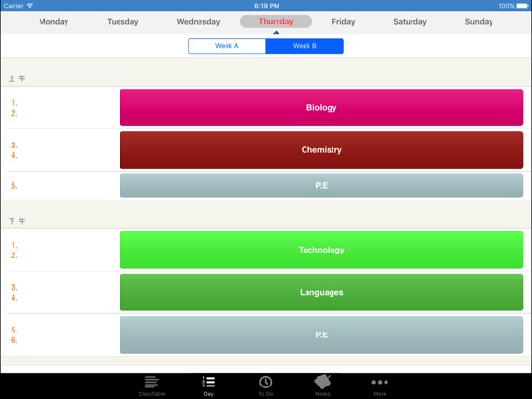
Task: Tap the 上午 morning section header
Action: coord(17,79)
